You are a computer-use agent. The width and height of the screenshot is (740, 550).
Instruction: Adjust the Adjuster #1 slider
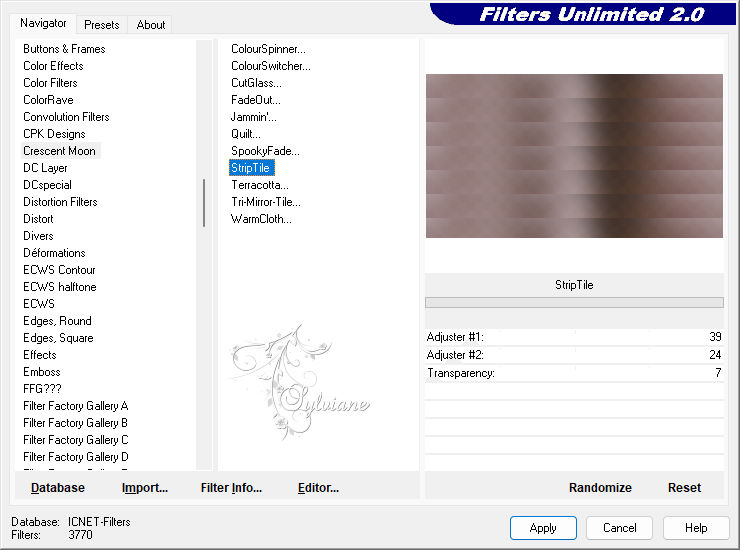(x=574, y=337)
